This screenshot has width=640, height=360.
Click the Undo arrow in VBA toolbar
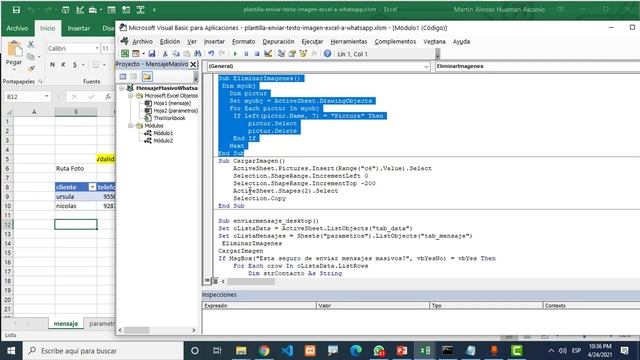click(x=211, y=53)
